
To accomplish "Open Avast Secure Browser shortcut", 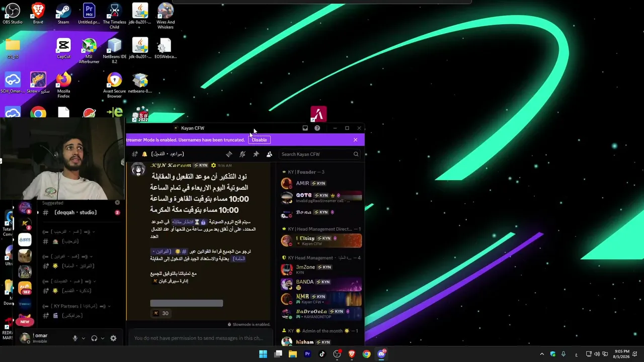I will click(x=114, y=85).
